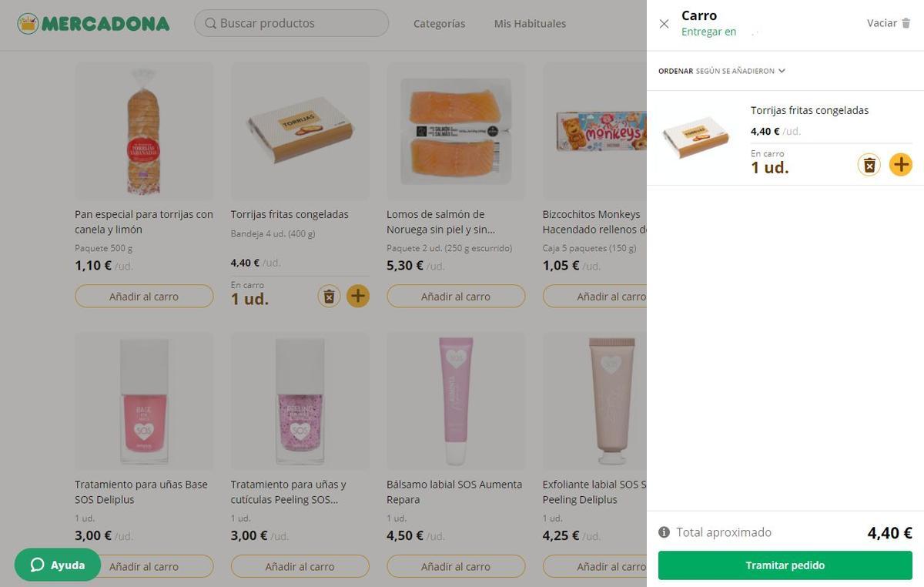The width and height of the screenshot is (924, 587).
Task: Add Lomos de salmón to cart
Action: (x=455, y=295)
